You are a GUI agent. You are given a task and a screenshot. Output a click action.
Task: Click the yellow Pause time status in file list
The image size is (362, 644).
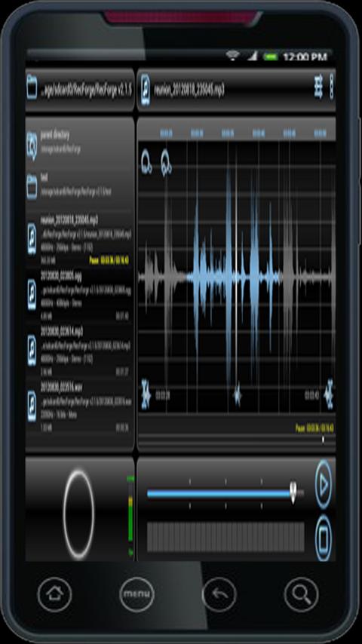click(x=109, y=260)
